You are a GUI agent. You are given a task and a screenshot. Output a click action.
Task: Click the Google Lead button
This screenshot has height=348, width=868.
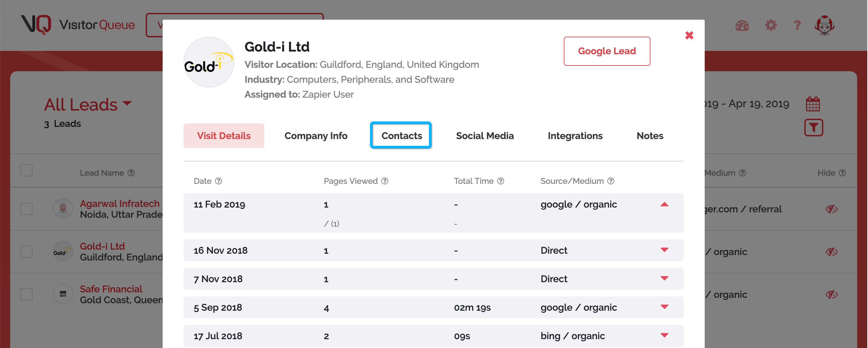(607, 51)
